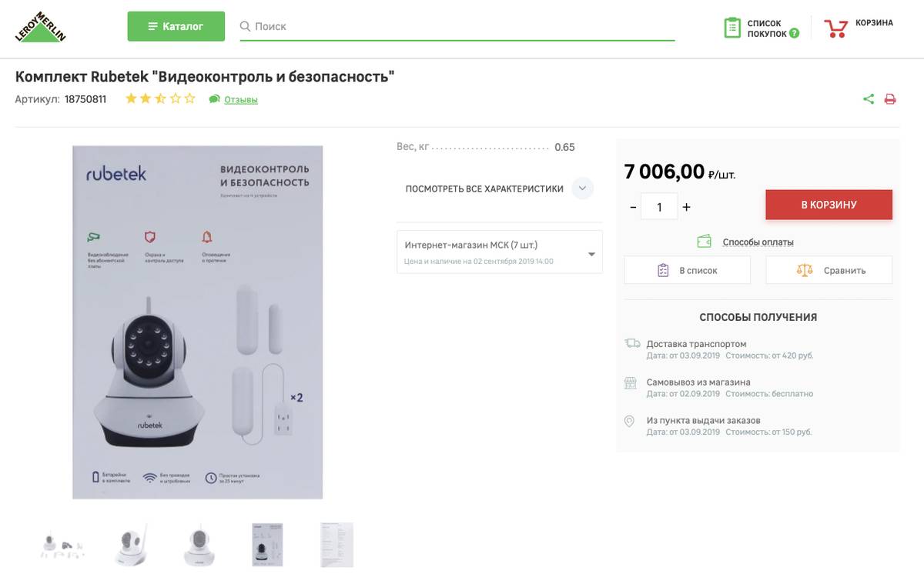
Task: Open the Каталог menu
Action: pos(176,26)
